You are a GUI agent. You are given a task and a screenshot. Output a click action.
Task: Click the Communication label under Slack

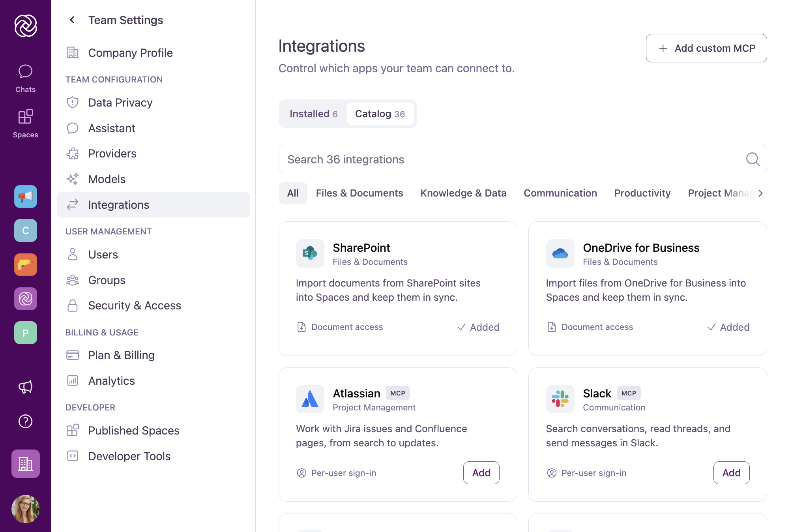[x=614, y=408]
